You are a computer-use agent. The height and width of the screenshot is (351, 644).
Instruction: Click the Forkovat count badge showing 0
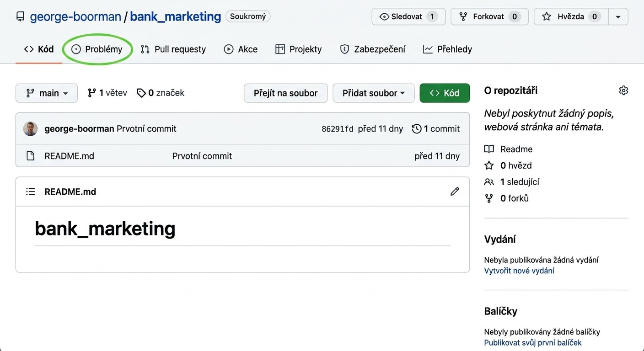(515, 17)
